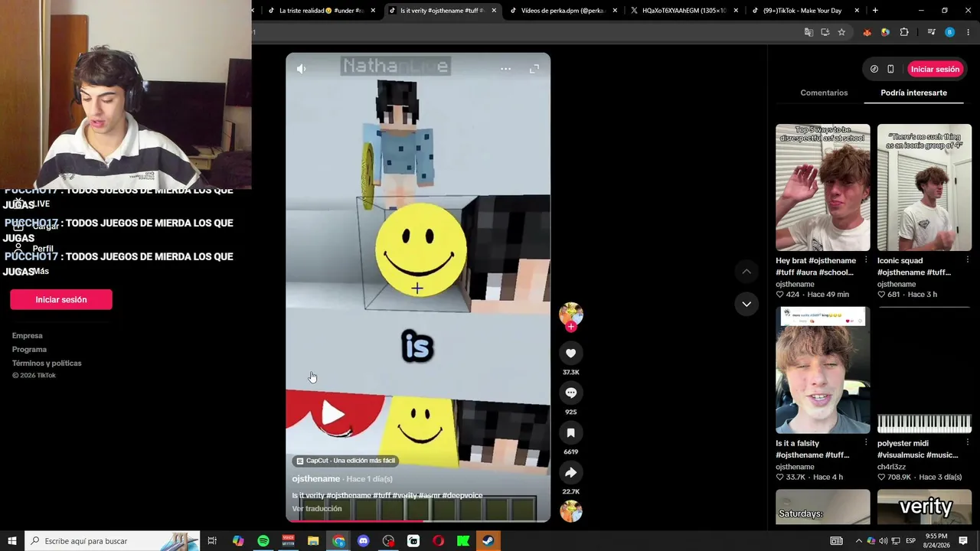
Task: Mute the TikTok video sound
Action: pyautogui.click(x=301, y=69)
